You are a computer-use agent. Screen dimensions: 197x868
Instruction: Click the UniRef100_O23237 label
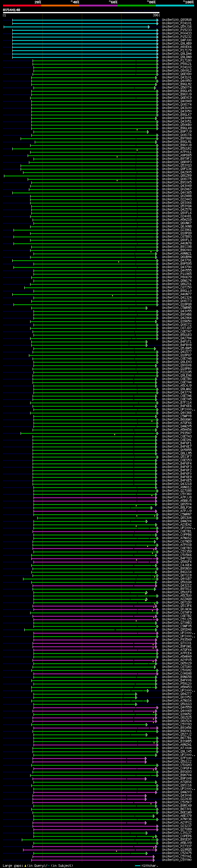coord(176,826)
